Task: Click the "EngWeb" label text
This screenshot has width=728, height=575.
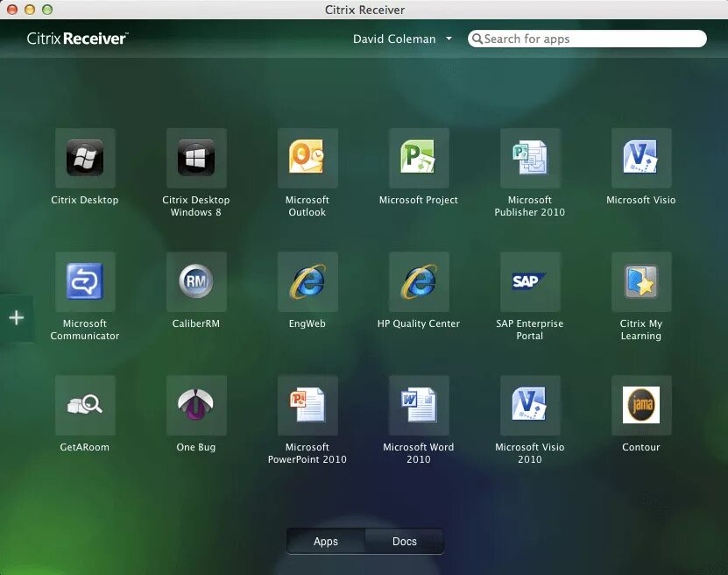Action: (307, 323)
